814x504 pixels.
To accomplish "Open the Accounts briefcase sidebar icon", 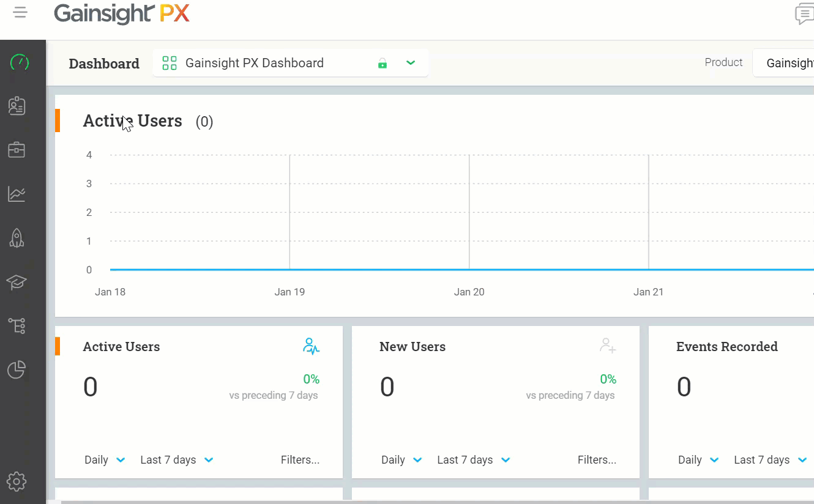I will (x=17, y=149).
